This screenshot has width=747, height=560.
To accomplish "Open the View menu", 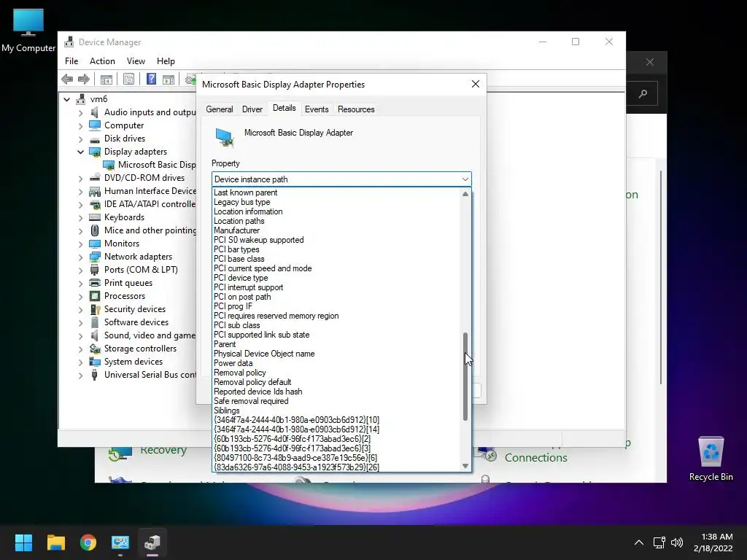I will tap(136, 61).
